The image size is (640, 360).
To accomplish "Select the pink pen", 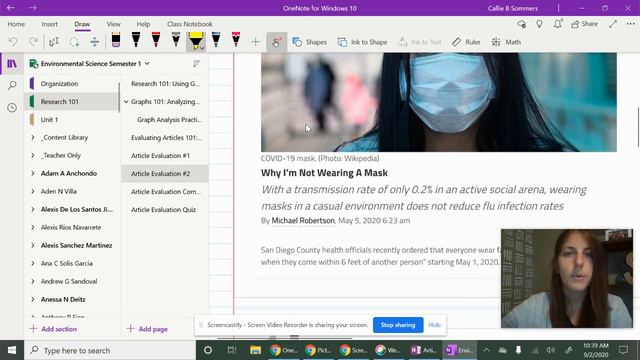I will tap(236, 40).
